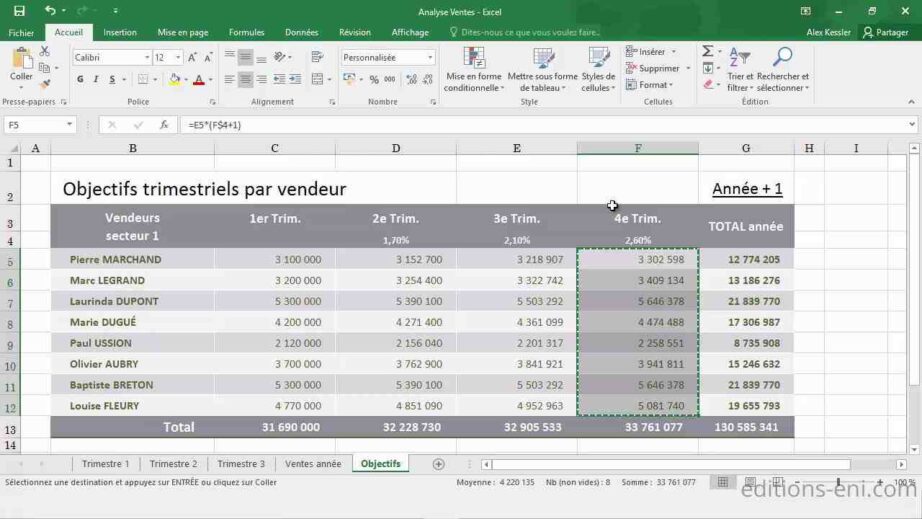Click the fill color bucket swatch
The height and width of the screenshot is (519, 922).
pos(175,79)
